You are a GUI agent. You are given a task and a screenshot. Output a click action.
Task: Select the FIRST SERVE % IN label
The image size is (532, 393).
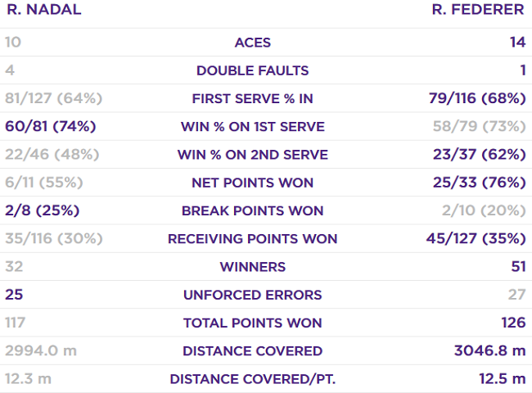[252, 99]
